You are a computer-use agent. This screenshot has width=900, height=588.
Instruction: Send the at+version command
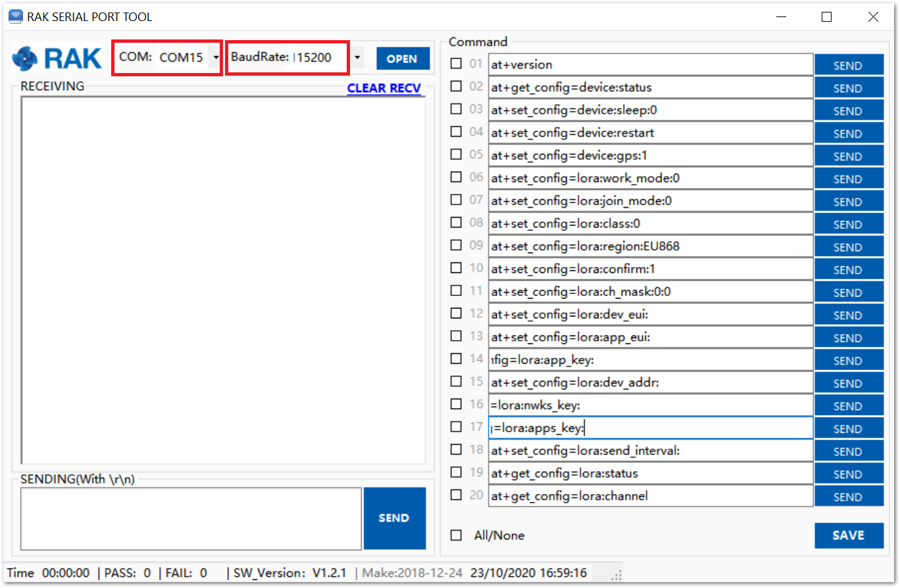click(849, 65)
